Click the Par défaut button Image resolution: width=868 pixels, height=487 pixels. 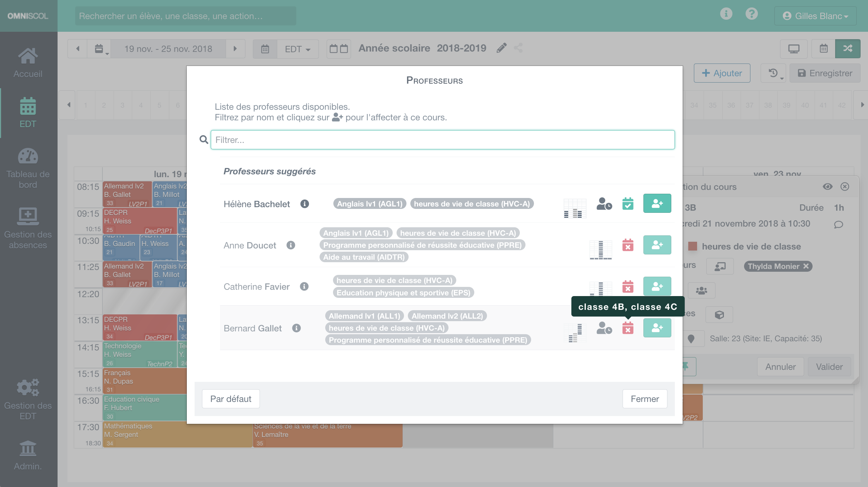coord(231,399)
